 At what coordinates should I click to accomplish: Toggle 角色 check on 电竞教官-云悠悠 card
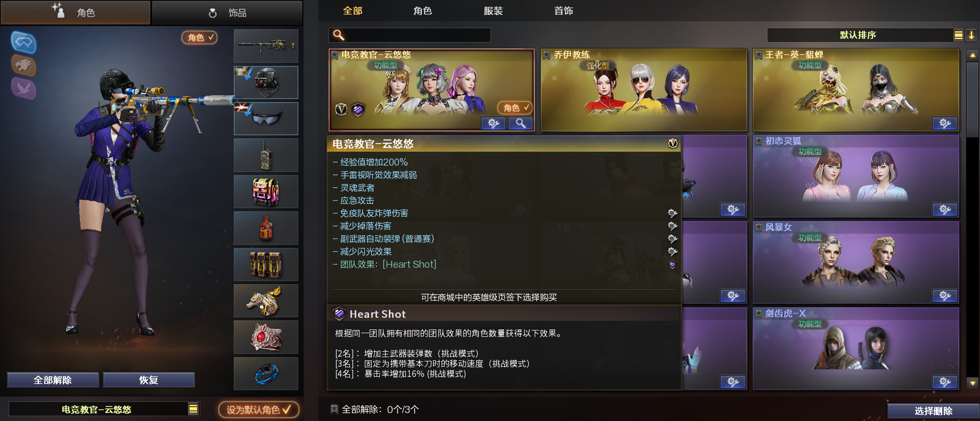coord(515,108)
